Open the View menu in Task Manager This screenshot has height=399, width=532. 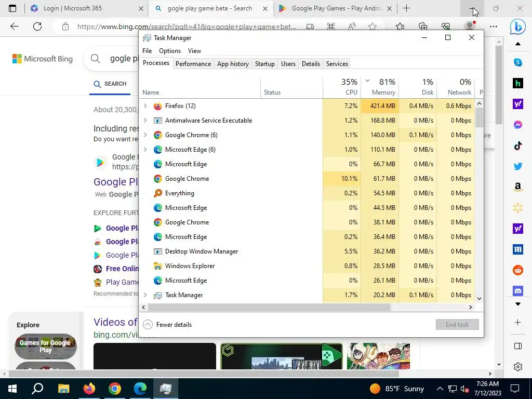[194, 51]
